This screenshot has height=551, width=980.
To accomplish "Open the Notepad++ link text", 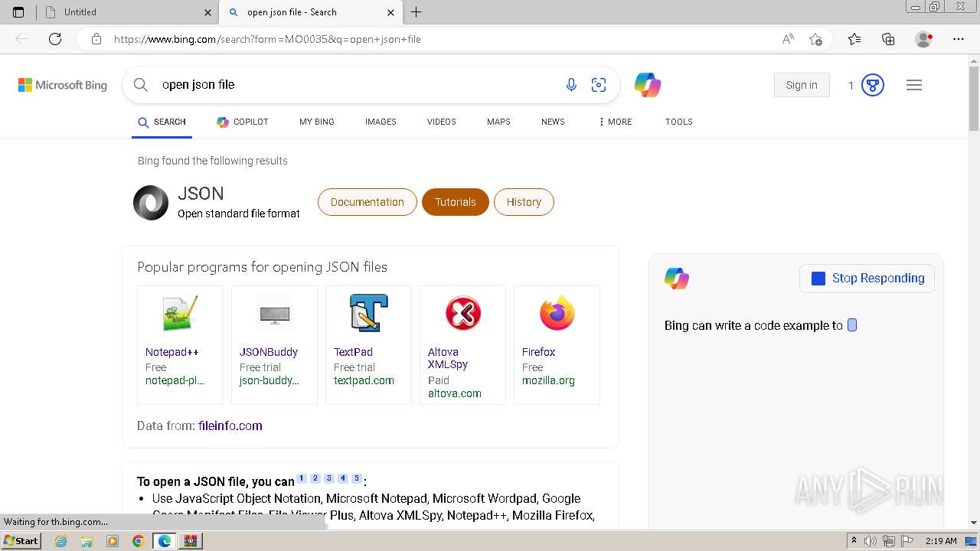I will (172, 352).
